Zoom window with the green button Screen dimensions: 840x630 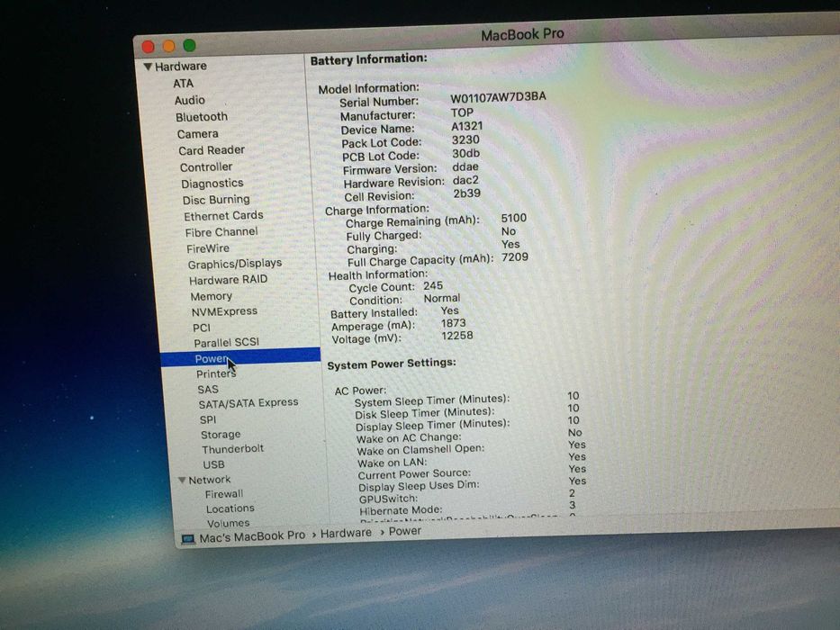click(190, 45)
